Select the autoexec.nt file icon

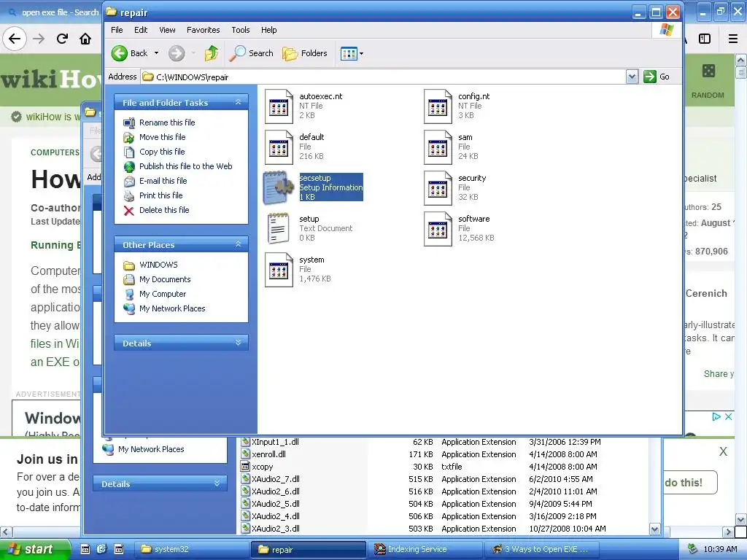[279, 106]
